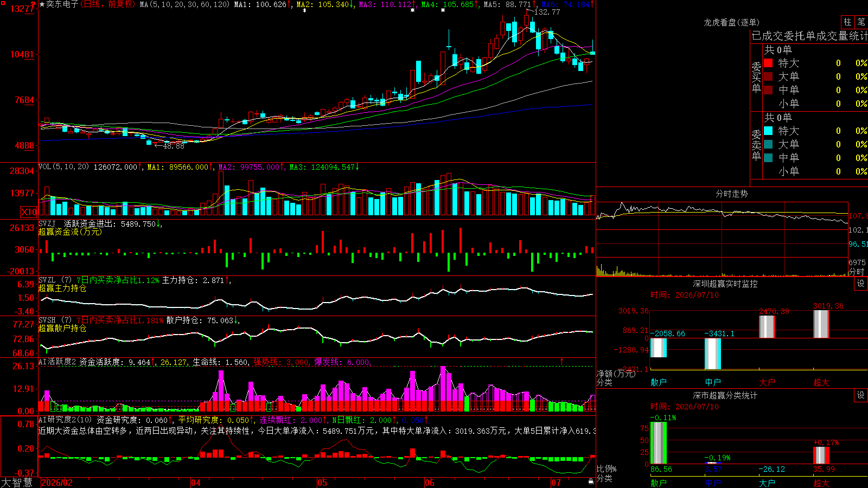
Task: Open 设 settings for 深市超赢分类统计 panel
Action: pos(861,395)
